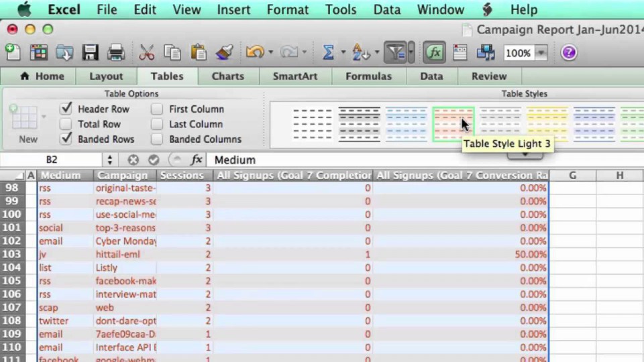Click the New Workbook icon in toolbar
Image resolution: width=644 pixels, height=362 pixels.
point(13,52)
